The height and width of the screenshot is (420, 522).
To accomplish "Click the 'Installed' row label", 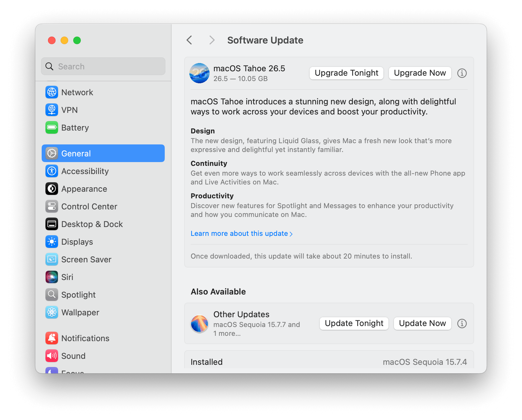I will tap(207, 362).
